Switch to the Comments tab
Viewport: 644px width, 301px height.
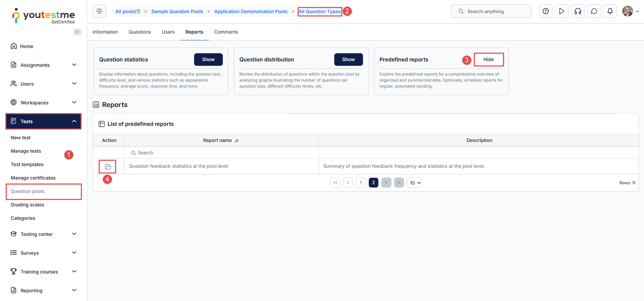click(226, 32)
